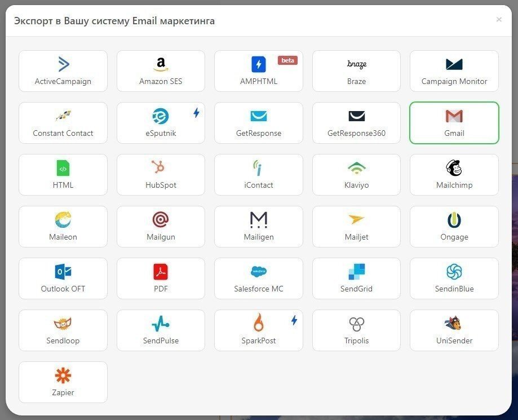This screenshot has height=420, width=518.
Task: Export using Campaign Monitor
Action: click(454, 71)
